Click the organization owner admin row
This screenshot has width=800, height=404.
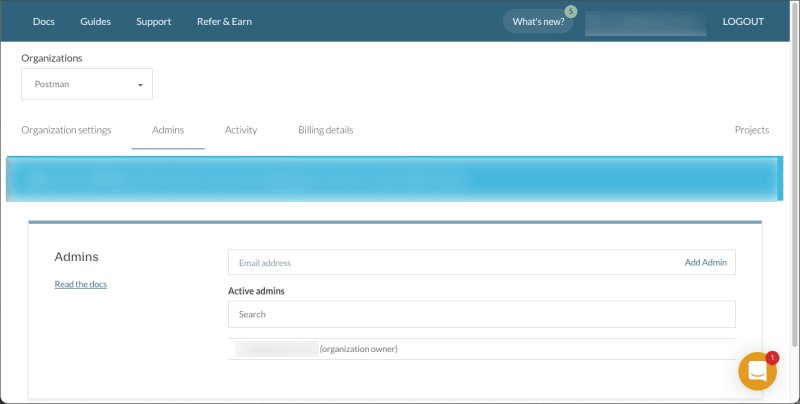click(482, 349)
